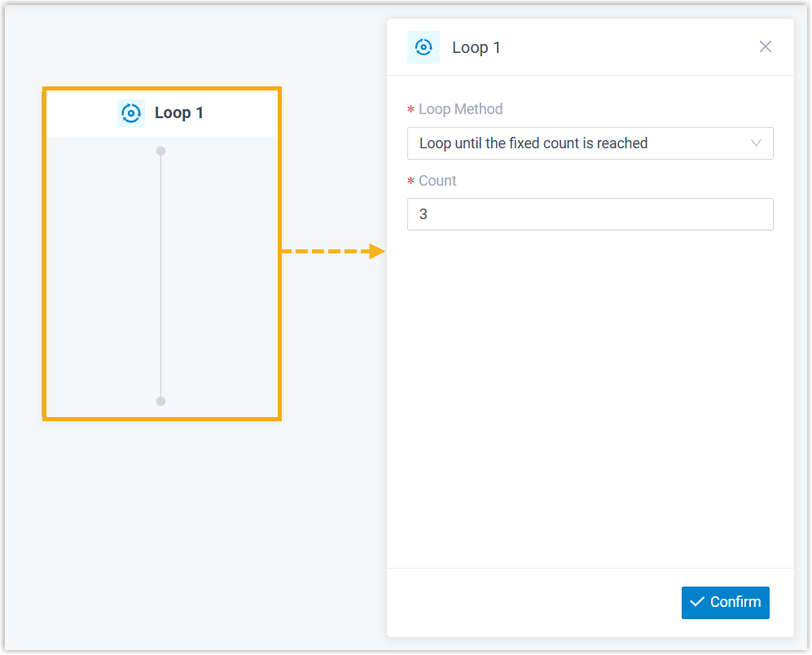This screenshot has width=812, height=655.
Task: Click inside the Count input field
Action: pyautogui.click(x=590, y=214)
